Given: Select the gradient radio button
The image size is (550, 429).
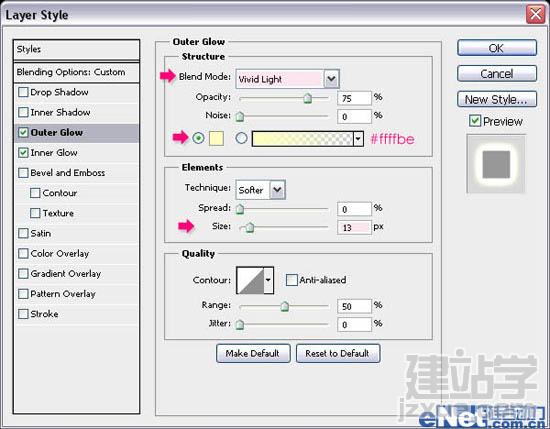Looking at the screenshot, I should [x=241, y=138].
